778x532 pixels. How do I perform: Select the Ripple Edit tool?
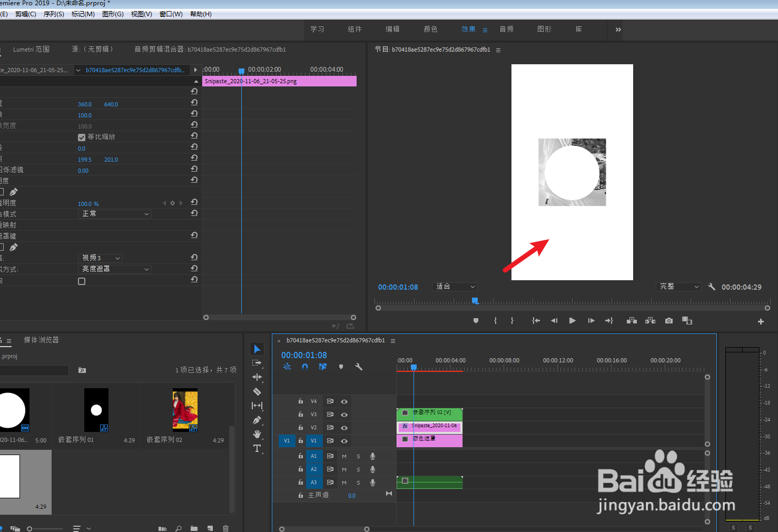coord(257,377)
